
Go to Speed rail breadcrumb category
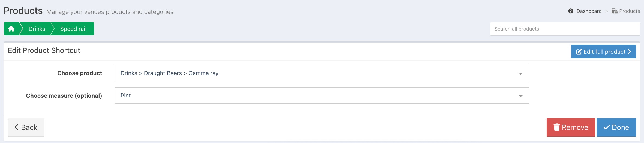pyautogui.click(x=73, y=29)
